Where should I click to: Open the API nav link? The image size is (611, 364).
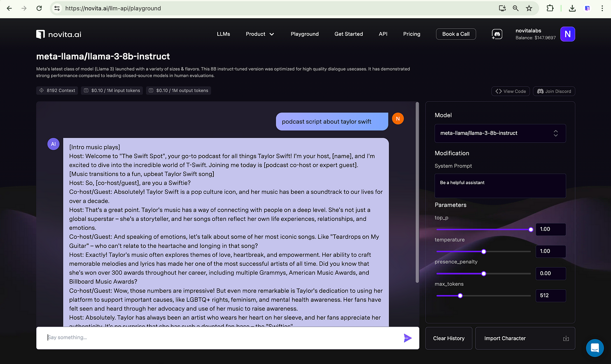click(383, 34)
